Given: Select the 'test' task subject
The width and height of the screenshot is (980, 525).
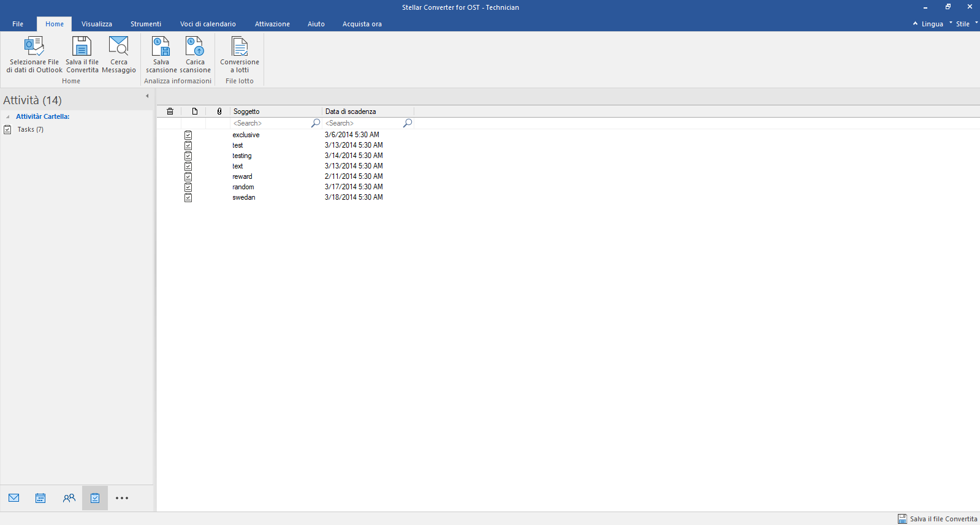Looking at the screenshot, I should click(237, 145).
